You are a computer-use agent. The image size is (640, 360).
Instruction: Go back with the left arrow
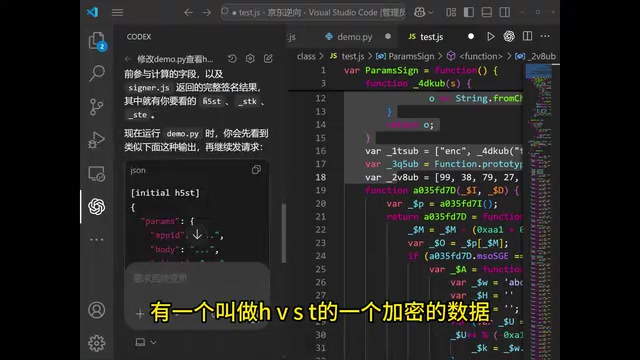(x=188, y=13)
